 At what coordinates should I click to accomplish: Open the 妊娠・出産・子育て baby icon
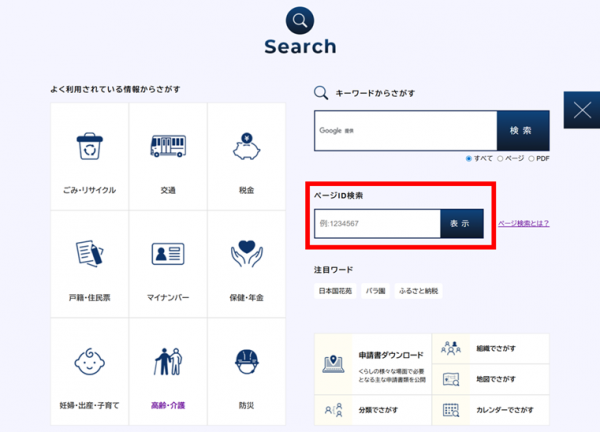click(88, 362)
